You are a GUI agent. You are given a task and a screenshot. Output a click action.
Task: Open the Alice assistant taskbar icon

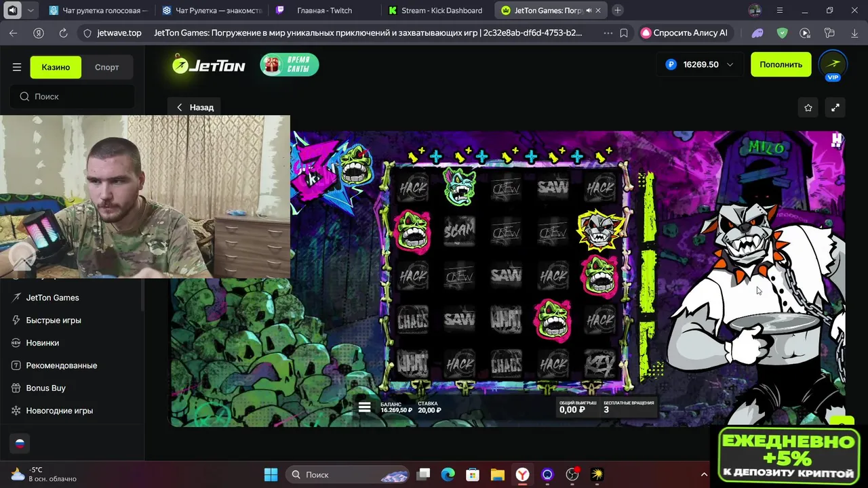(547, 474)
